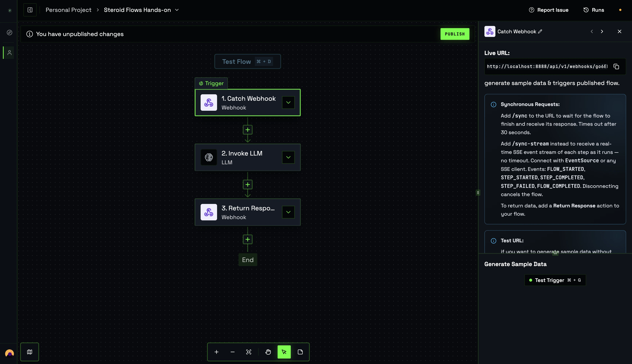
Task: Open the Runs history
Action: pyautogui.click(x=594, y=10)
